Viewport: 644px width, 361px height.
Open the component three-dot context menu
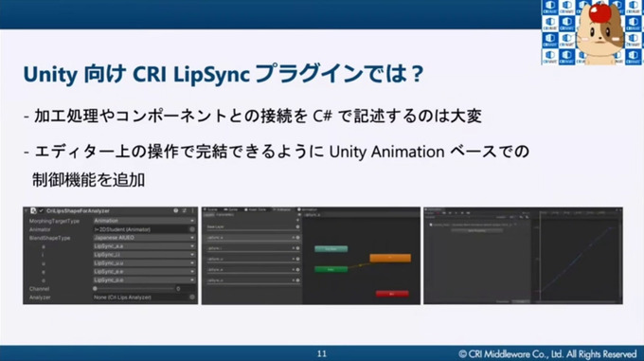(x=192, y=210)
